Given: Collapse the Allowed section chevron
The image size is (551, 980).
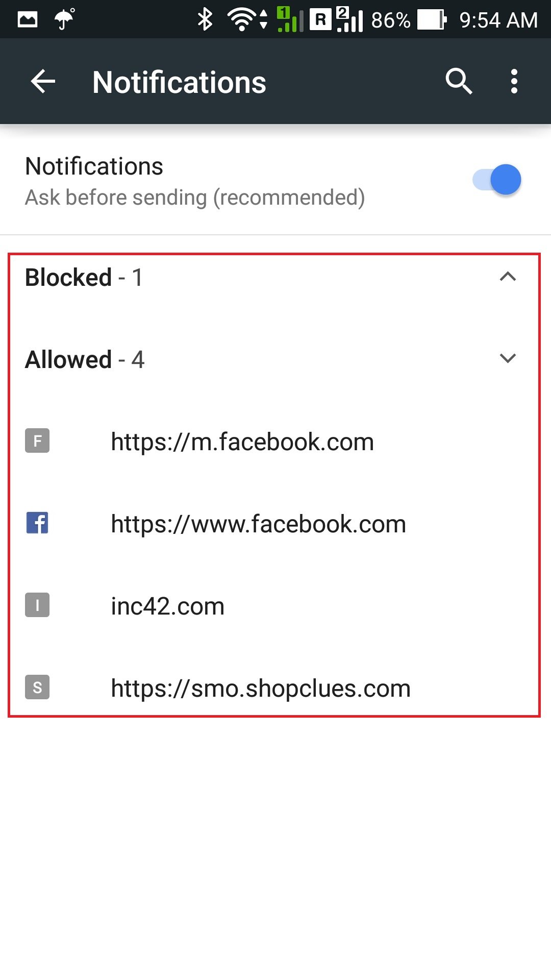Looking at the screenshot, I should coord(508,358).
